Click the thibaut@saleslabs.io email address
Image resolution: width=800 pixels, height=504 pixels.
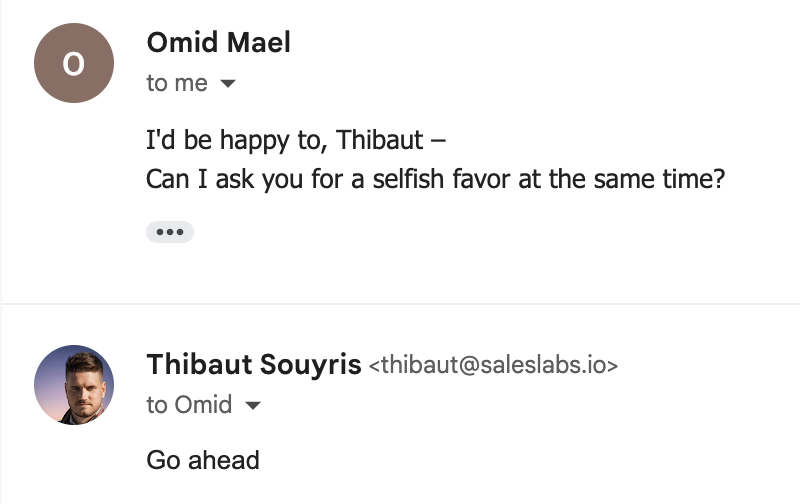(x=494, y=365)
